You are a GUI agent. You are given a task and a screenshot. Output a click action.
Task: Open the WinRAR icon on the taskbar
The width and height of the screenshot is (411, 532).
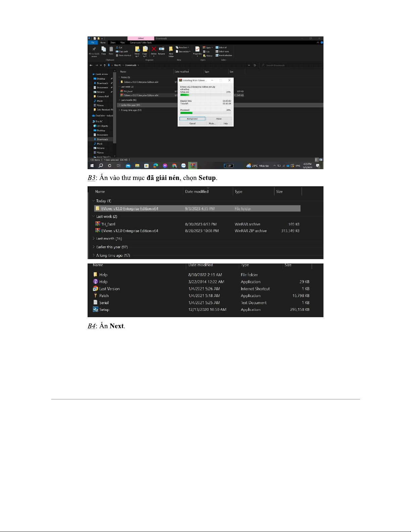193,165
